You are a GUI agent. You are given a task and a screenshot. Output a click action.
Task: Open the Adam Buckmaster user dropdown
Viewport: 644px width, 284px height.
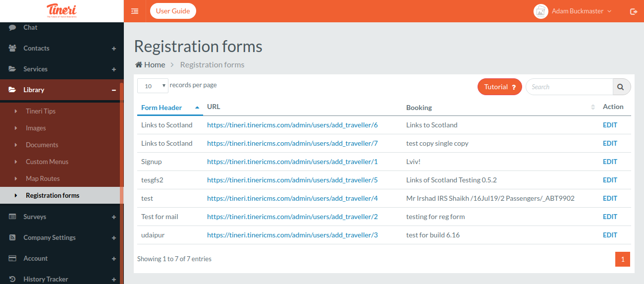(582, 11)
